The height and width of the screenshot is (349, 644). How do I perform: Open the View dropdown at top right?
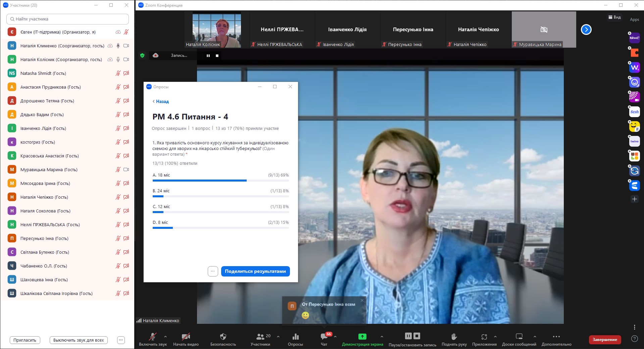coord(614,17)
